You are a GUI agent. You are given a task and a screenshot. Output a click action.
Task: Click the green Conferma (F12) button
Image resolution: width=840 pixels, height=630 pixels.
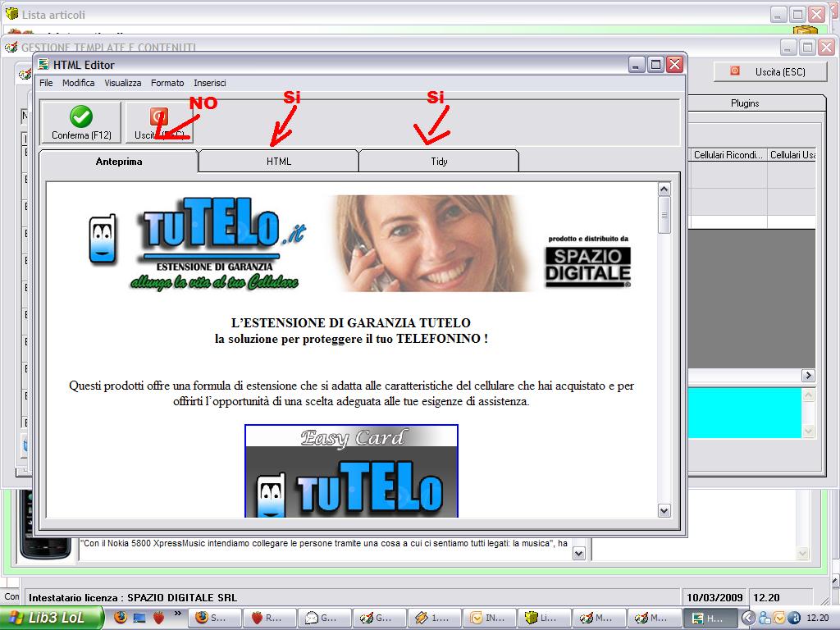pos(81,123)
